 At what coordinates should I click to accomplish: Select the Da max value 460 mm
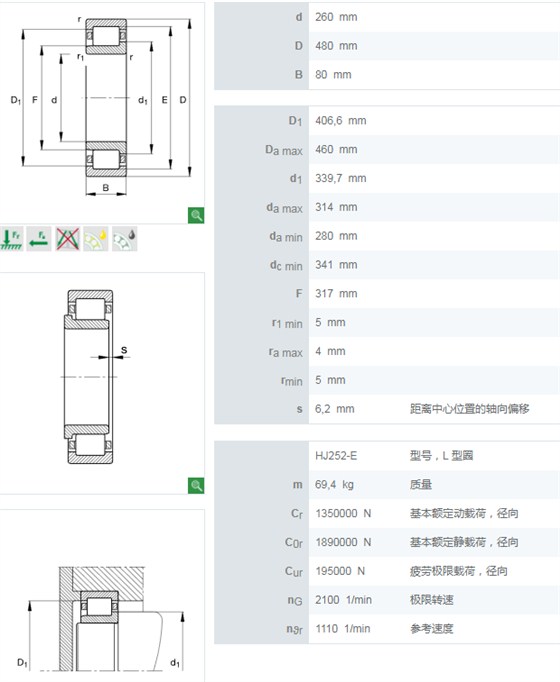[x=336, y=150]
